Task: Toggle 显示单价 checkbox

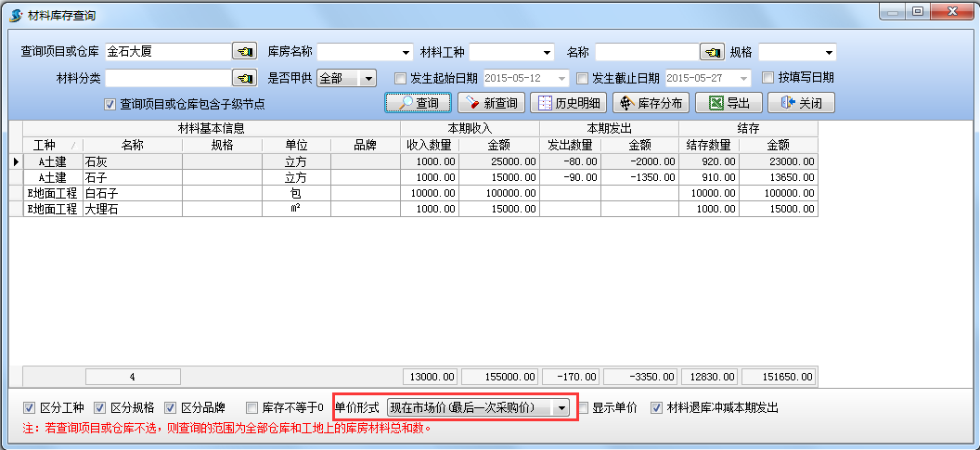Action: click(584, 407)
